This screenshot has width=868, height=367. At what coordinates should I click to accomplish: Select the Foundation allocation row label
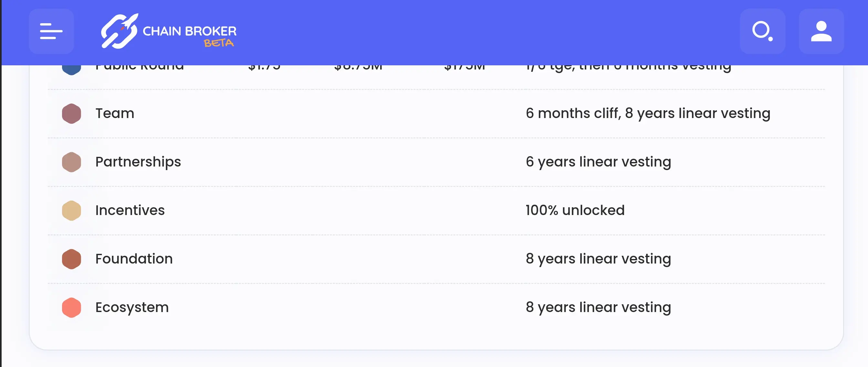tap(134, 259)
